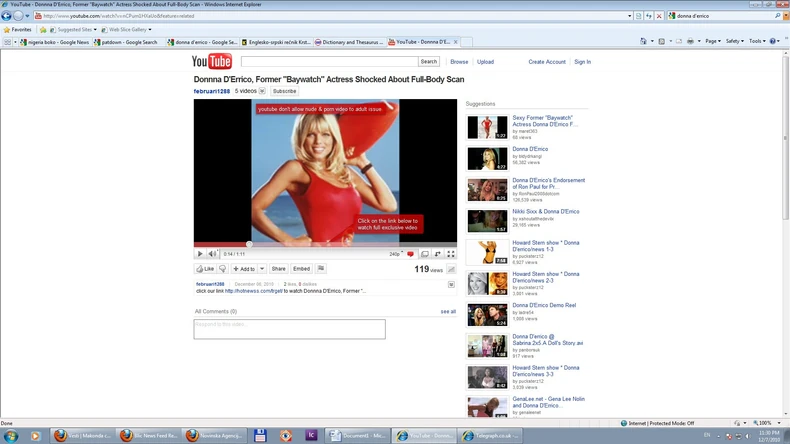Image resolution: width=790 pixels, height=444 pixels.
Task: Click the Subscribe button
Action: (284, 91)
